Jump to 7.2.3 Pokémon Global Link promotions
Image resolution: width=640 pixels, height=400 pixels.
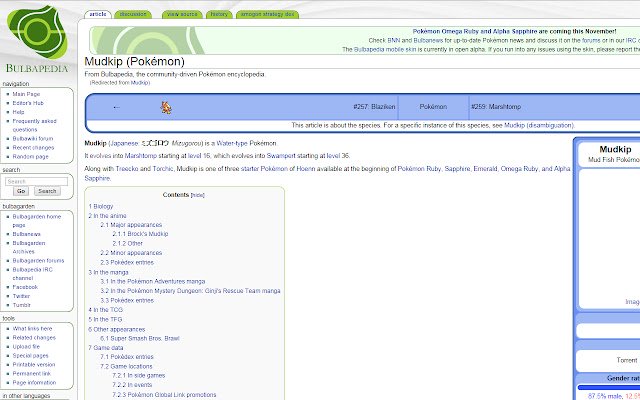pos(164,395)
